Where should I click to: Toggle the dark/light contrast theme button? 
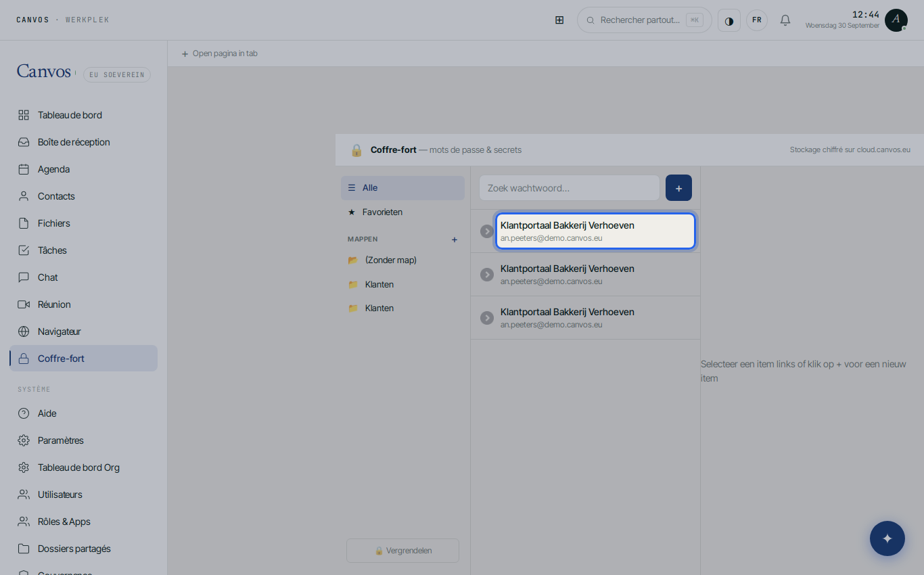coord(729,20)
